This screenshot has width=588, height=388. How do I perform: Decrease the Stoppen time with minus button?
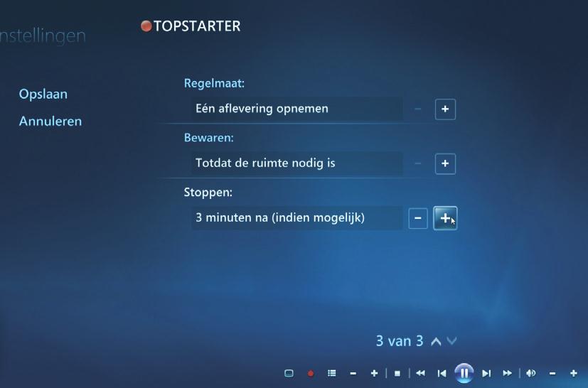pyautogui.click(x=418, y=218)
